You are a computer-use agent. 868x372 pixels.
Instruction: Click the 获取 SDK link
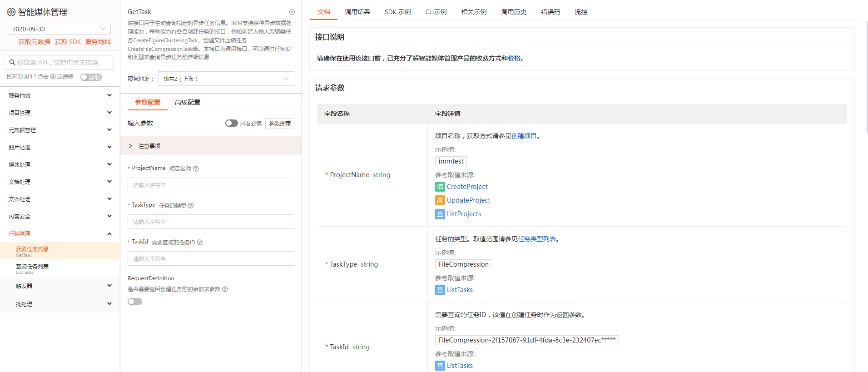[68, 42]
